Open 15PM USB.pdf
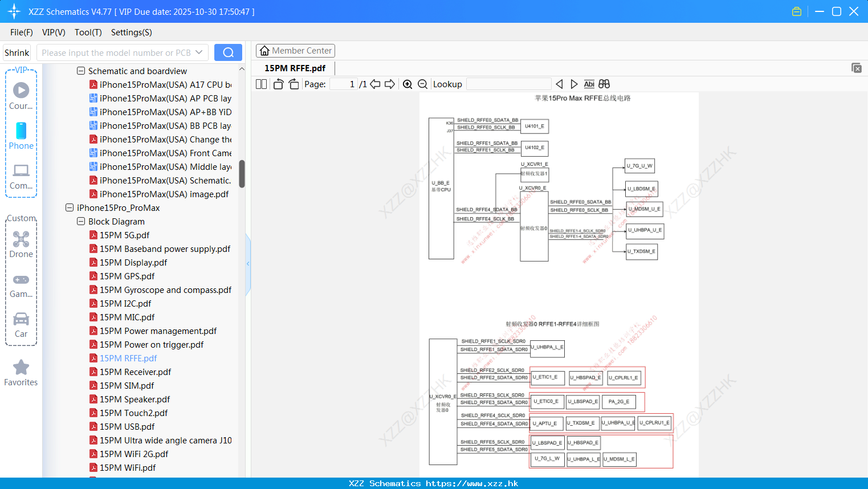This screenshot has width=868, height=489. coord(122,427)
